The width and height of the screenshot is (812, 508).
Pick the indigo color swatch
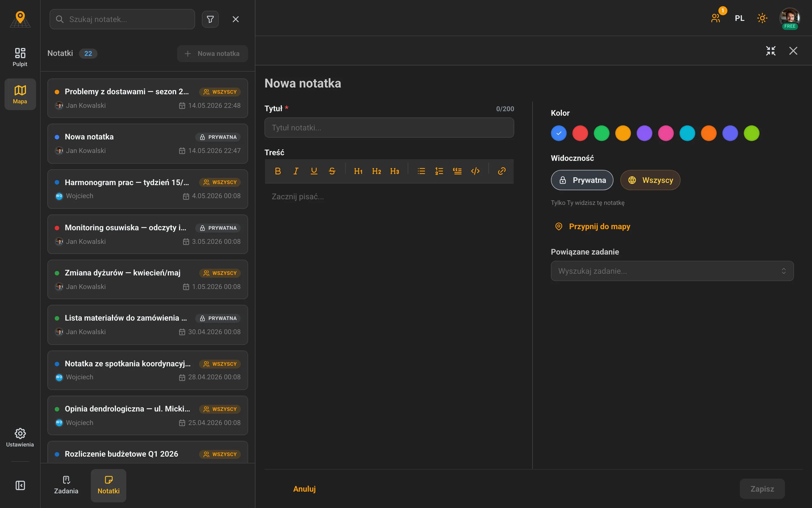tap(730, 133)
